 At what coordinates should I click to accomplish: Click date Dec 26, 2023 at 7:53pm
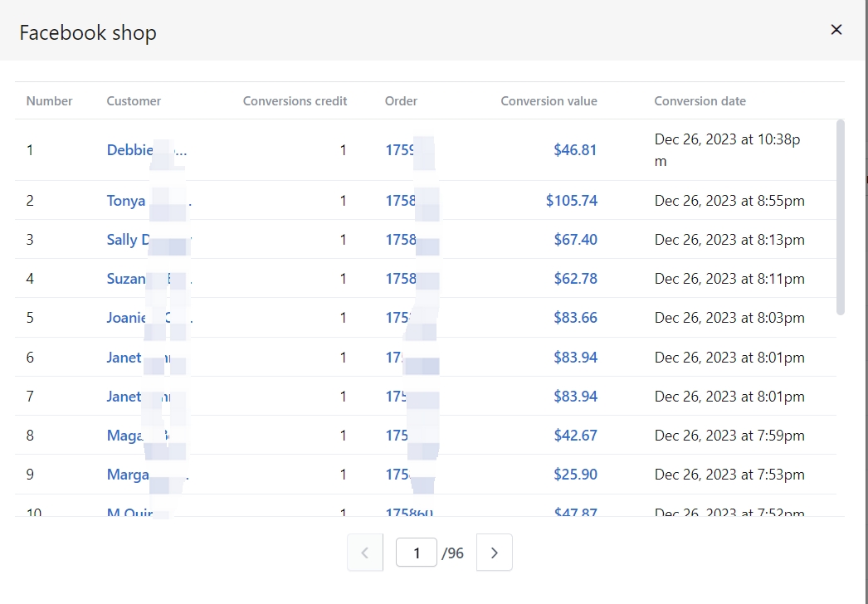729,475
